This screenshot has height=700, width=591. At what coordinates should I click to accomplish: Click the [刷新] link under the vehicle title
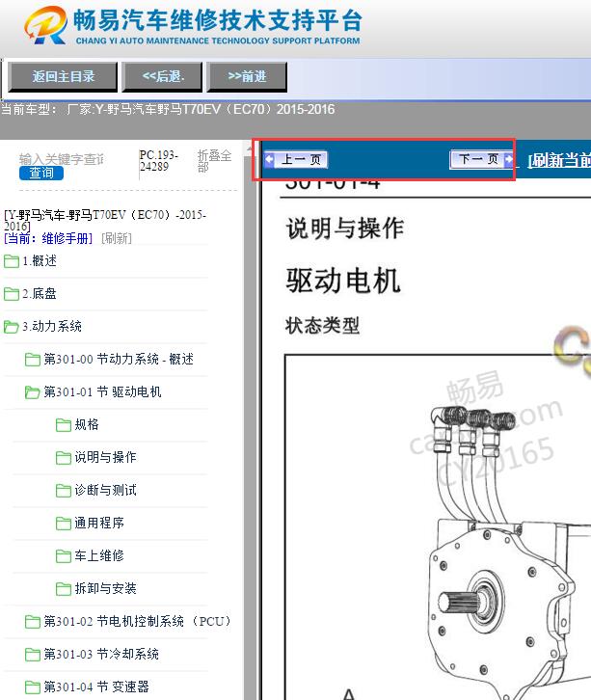point(117,238)
